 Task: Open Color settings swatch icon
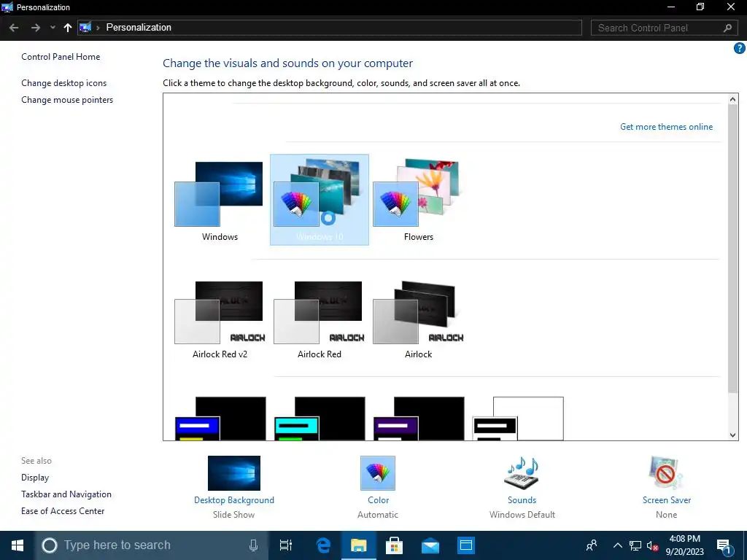378,472
